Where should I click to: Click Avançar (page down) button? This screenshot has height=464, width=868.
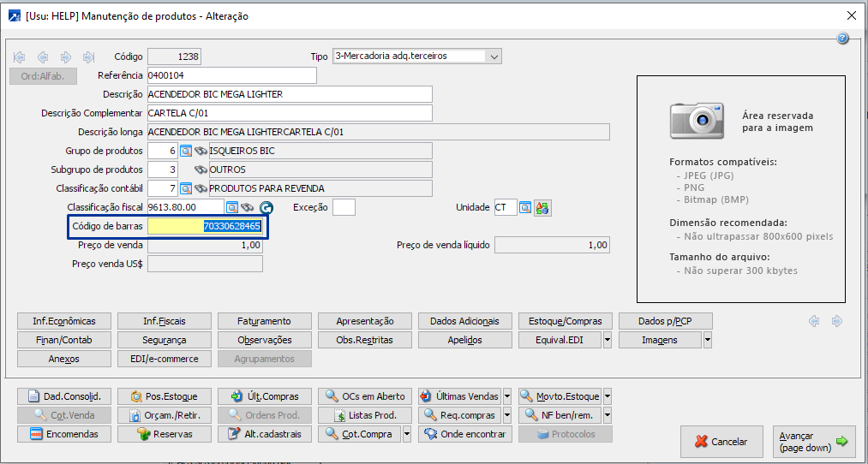tap(813, 442)
